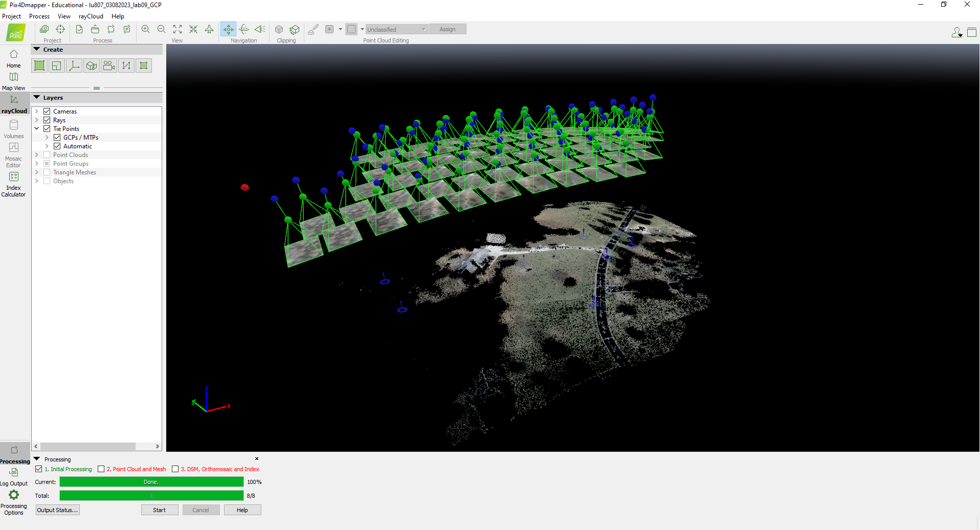Open the Help menu
Screen dimensions: 980x530
(x=118, y=16)
